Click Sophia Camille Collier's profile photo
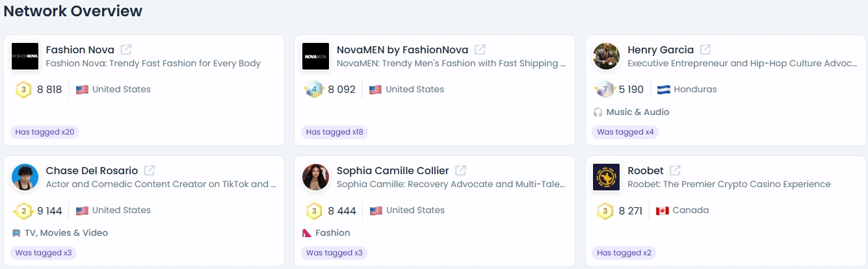Screen dimensions: 868x269 [x=316, y=177]
